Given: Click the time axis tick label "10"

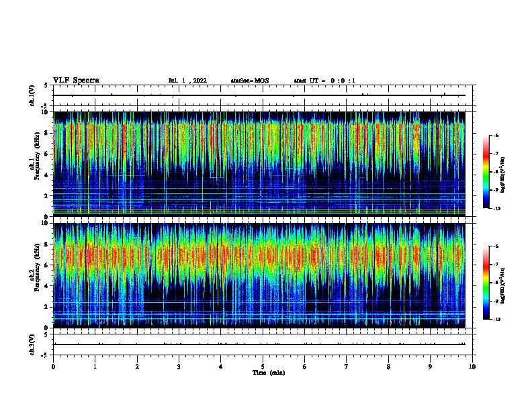Looking at the screenshot, I should [472, 367].
